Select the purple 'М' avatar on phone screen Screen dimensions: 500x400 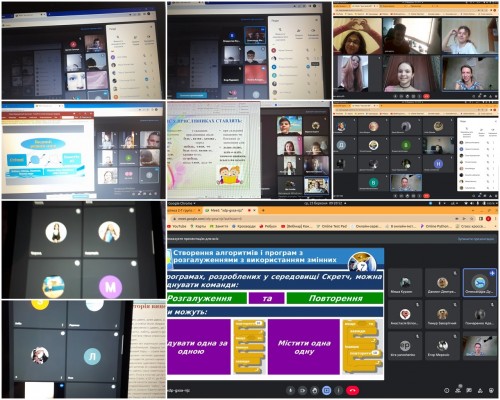pos(110,286)
